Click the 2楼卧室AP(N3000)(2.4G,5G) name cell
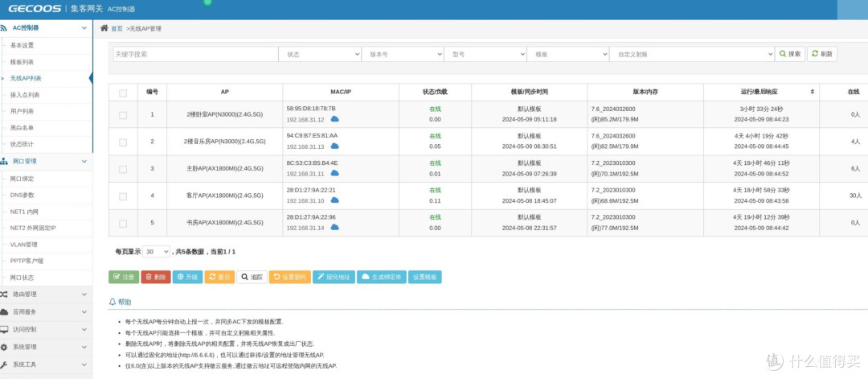Screen dimensions: 868x379 coord(225,114)
